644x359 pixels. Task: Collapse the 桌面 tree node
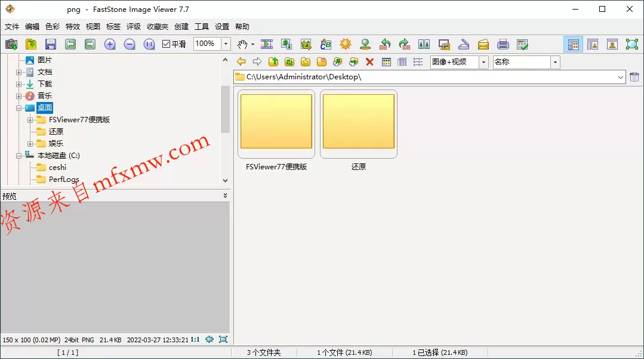coord(19,109)
